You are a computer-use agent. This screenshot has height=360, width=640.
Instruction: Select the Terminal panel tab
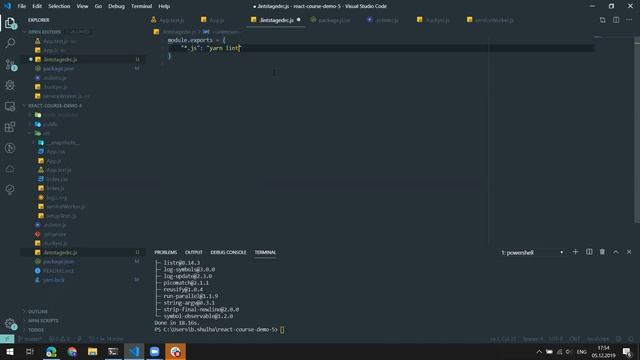coord(265,252)
